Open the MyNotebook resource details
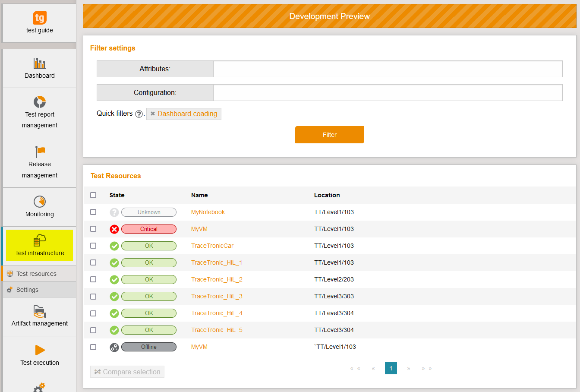 pyautogui.click(x=208, y=212)
